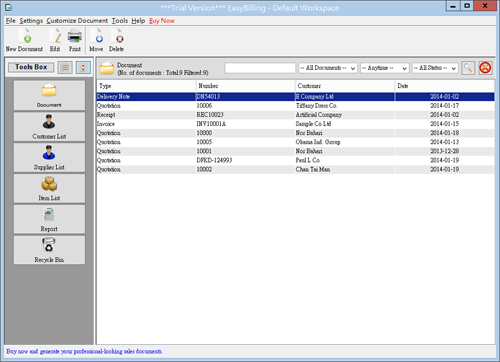
Task: Open the Customer List
Action: click(49, 127)
